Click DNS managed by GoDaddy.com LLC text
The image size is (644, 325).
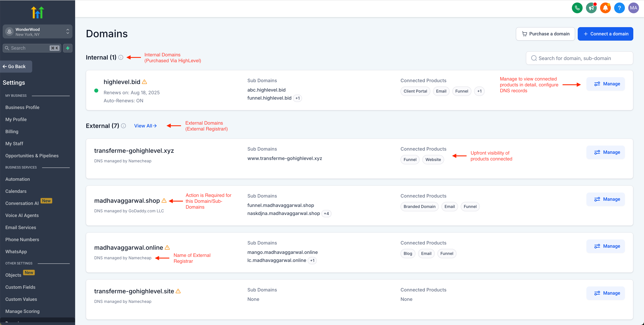(x=129, y=211)
